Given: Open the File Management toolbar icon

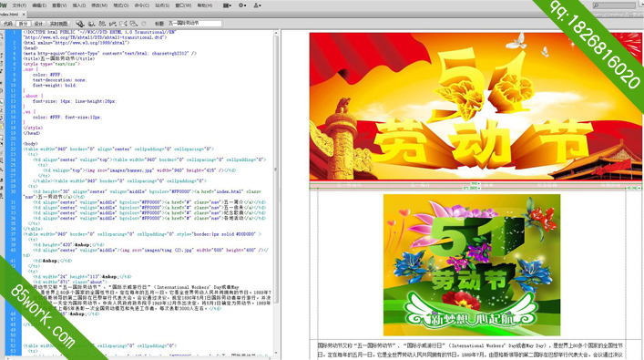Looking at the screenshot, I should point(102,24).
